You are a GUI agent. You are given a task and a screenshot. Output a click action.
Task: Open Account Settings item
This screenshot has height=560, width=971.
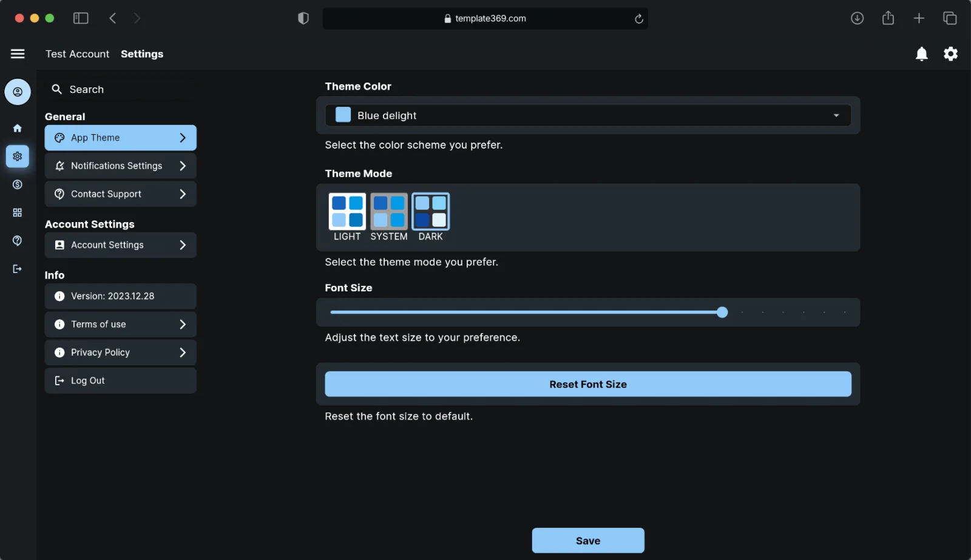pos(120,245)
